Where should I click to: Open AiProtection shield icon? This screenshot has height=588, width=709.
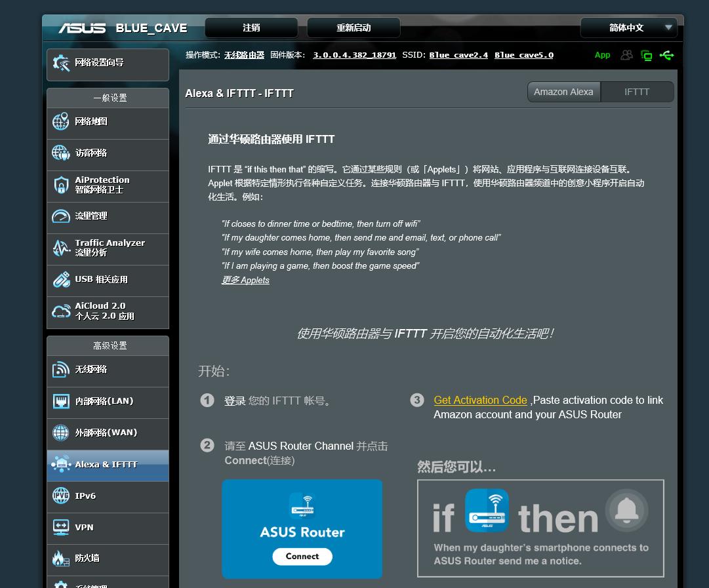click(x=61, y=185)
